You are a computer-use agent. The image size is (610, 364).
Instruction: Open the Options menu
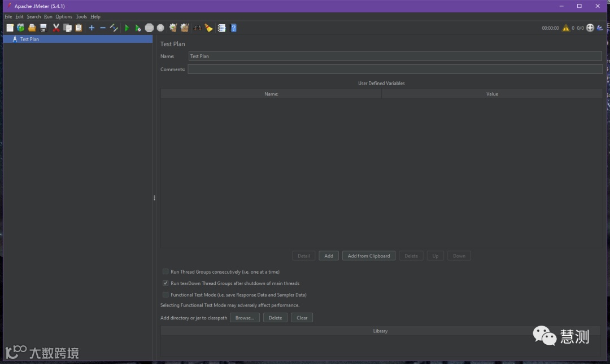click(64, 17)
